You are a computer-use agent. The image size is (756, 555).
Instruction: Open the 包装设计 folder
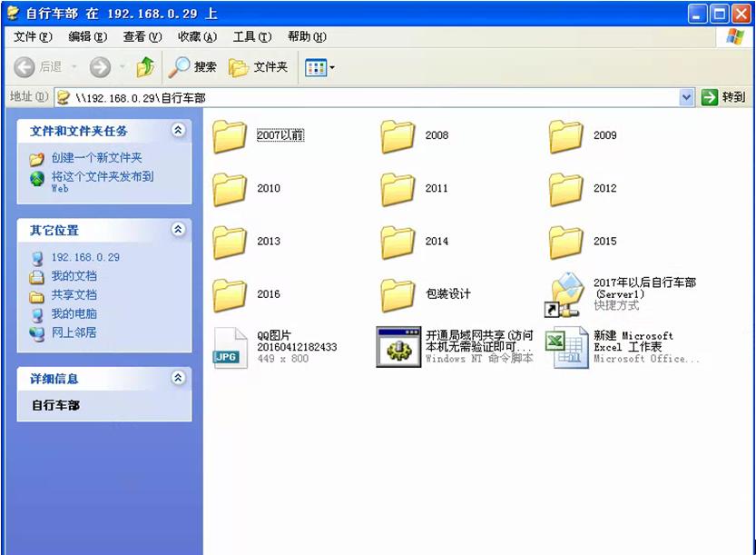(397, 293)
